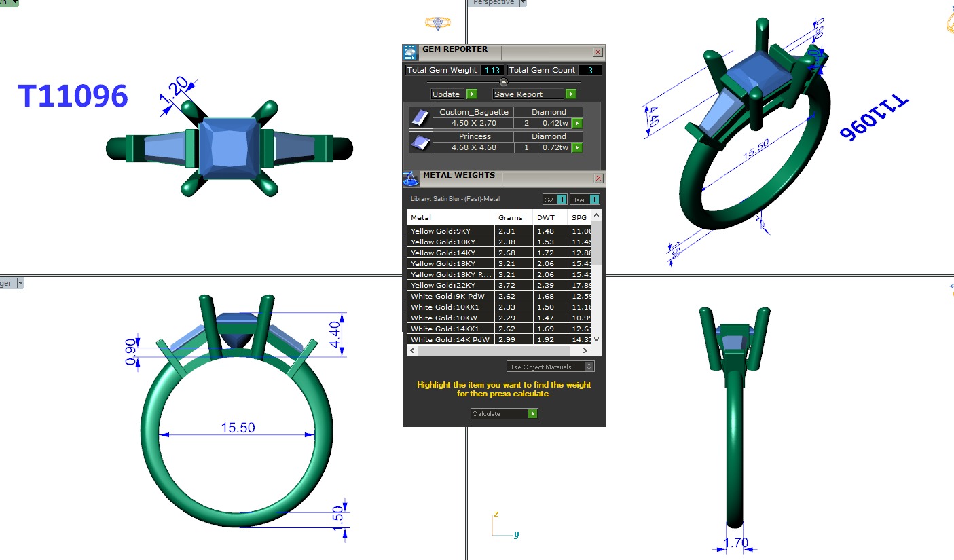Screen dimensions: 954x560
Task: Select the Custom_Baguette gem thumbnail
Action: pos(420,117)
